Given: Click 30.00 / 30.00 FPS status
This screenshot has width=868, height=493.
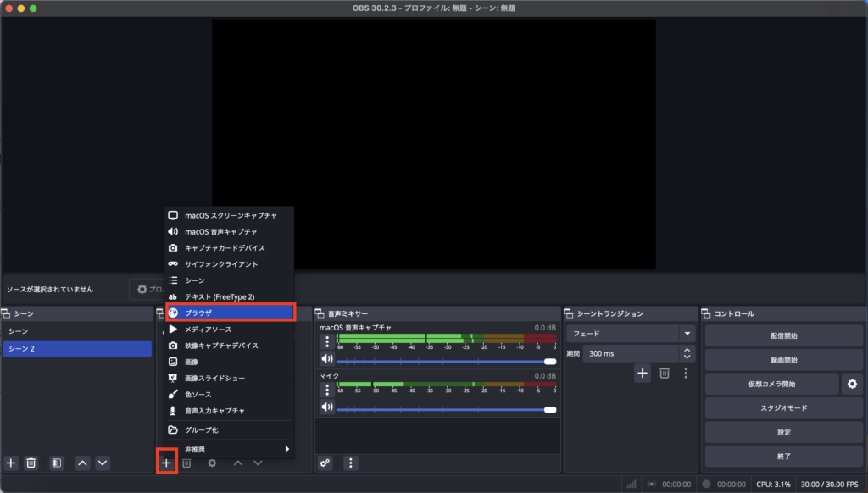Looking at the screenshot, I should pos(829,485).
